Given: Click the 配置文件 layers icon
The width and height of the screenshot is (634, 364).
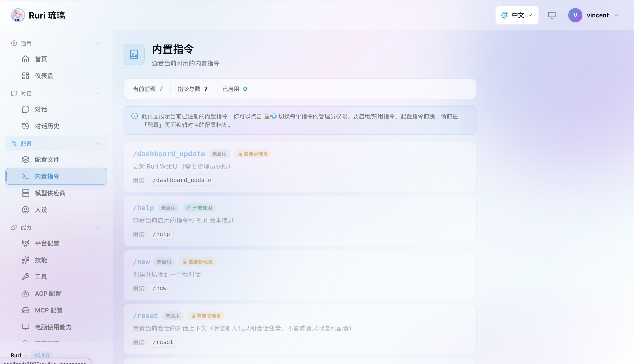Looking at the screenshot, I should tap(26, 160).
